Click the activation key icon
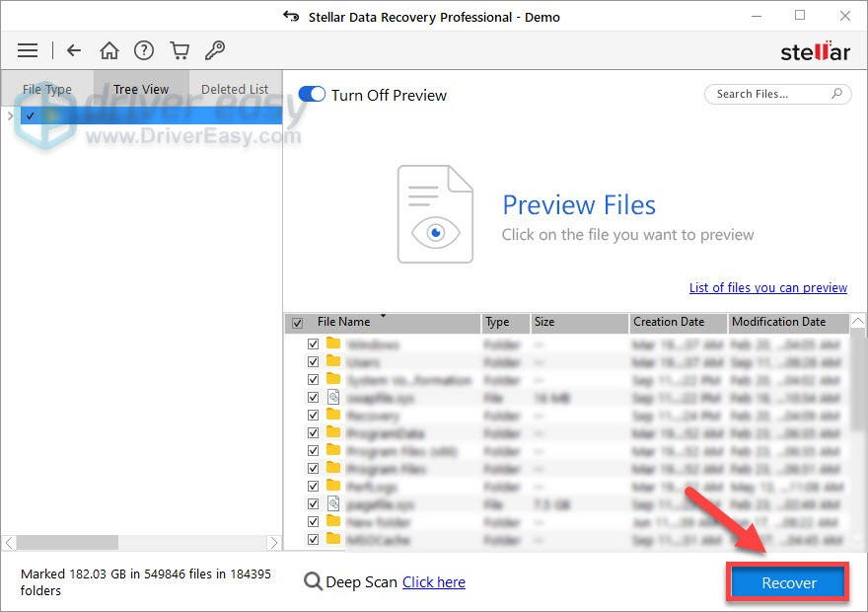The height and width of the screenshot is (612, 868). [215, 50]
